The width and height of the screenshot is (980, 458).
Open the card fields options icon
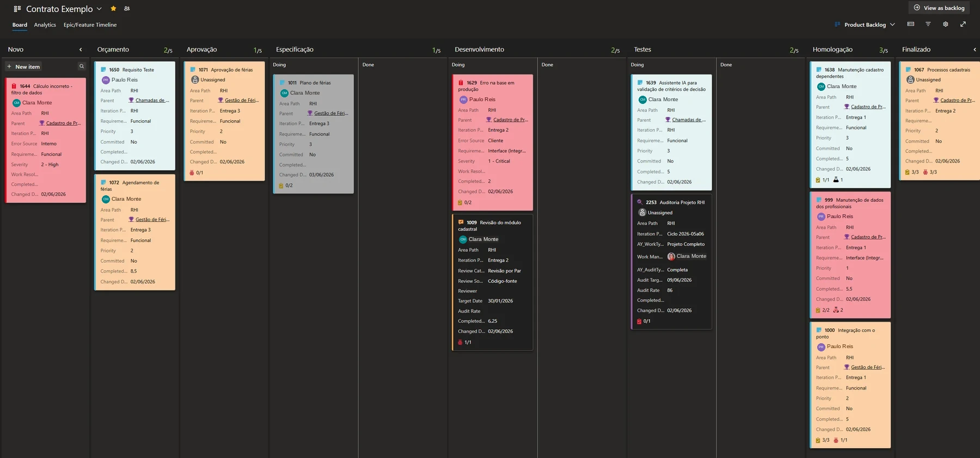coord(911,24)
